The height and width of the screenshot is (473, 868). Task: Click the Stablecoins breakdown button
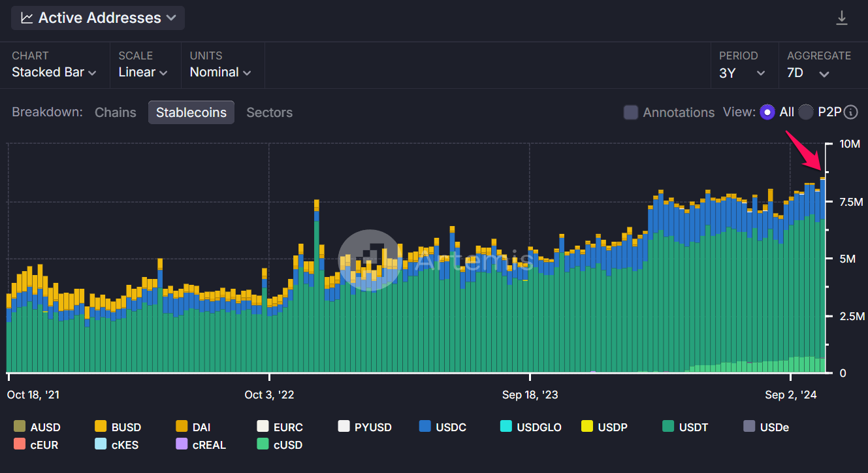tap(191, 112)
